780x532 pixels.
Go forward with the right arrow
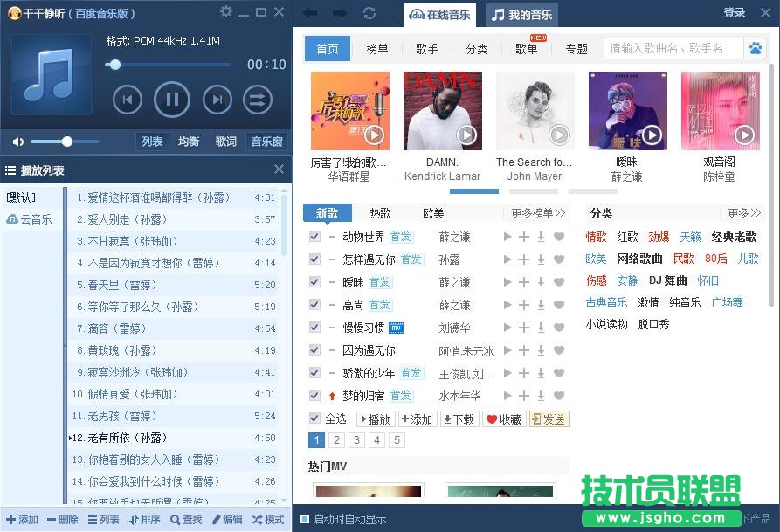coord(341,13)
